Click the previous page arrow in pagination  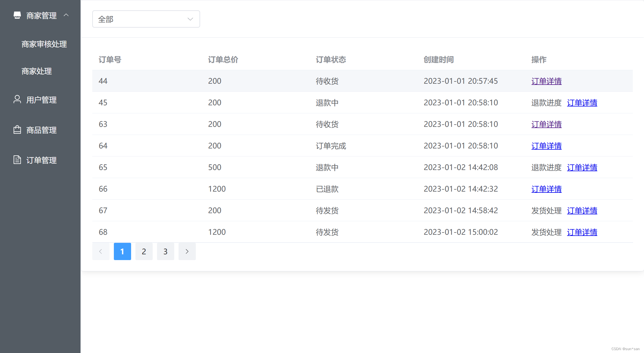[x=101, y=251]
